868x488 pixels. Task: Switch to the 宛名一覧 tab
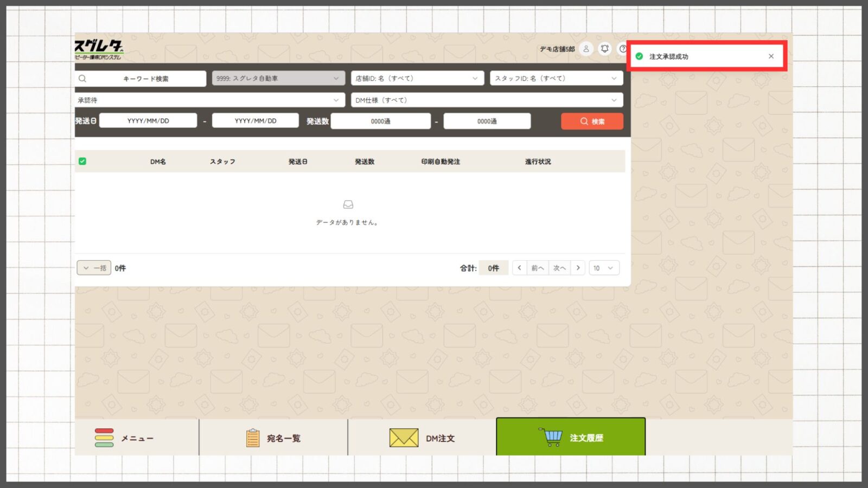coord(273,438)
